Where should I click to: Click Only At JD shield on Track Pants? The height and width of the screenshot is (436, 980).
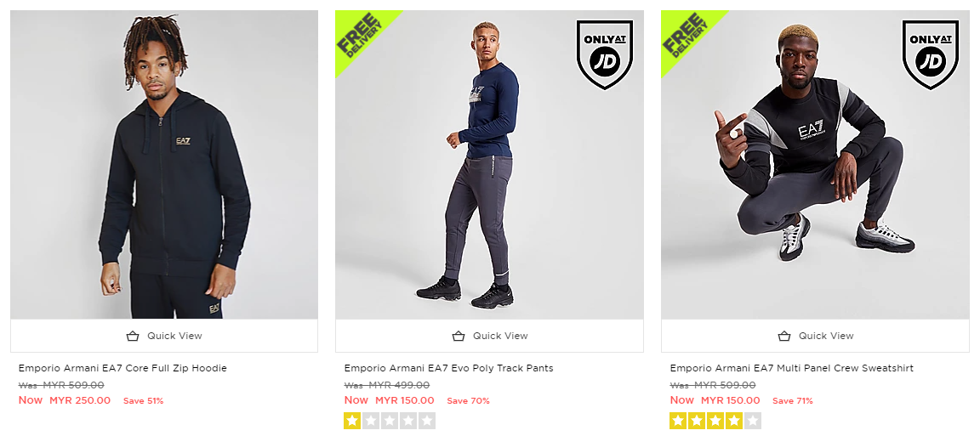click(604, 54)
